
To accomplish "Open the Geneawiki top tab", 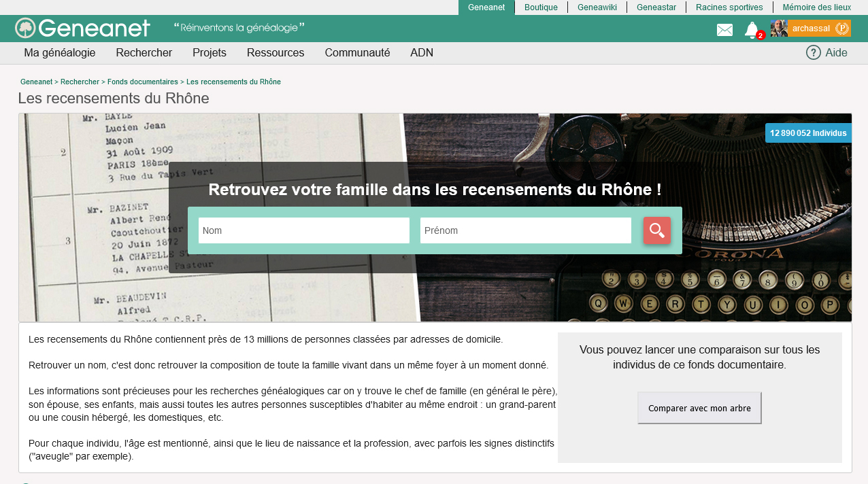I will tap(597, 7).
